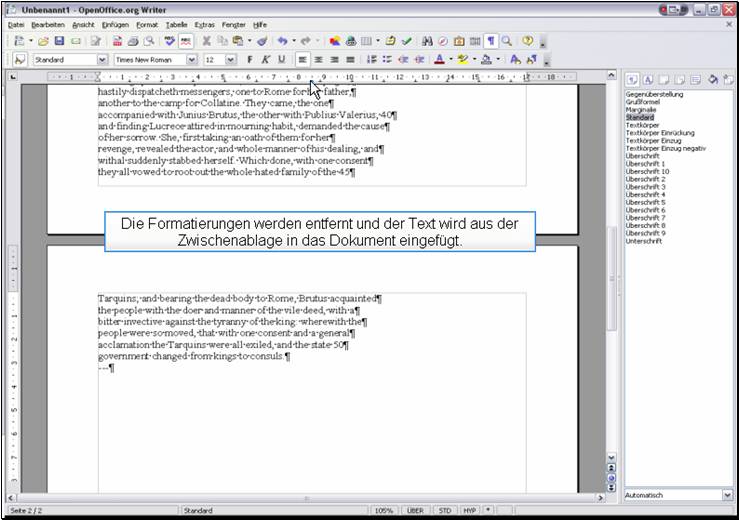This screenshot has width=739, height=520.
Task: Open the Tabelle menu
Action: coord(176,24)
